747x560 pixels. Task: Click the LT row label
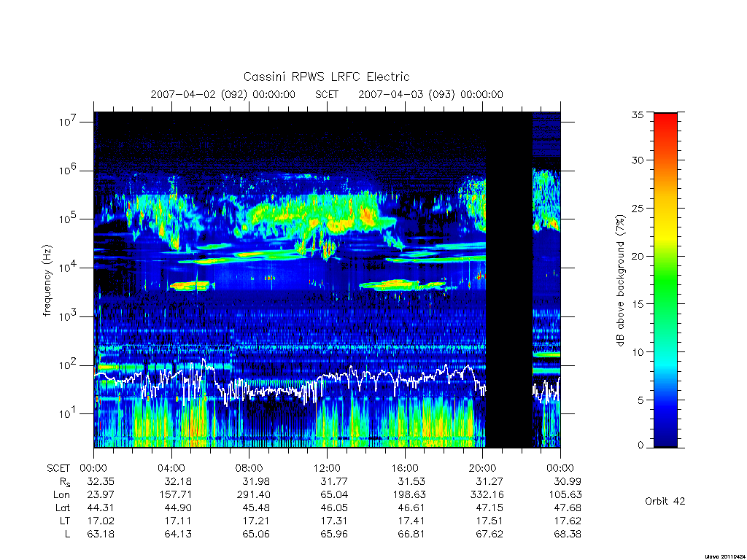coord(65,521)
